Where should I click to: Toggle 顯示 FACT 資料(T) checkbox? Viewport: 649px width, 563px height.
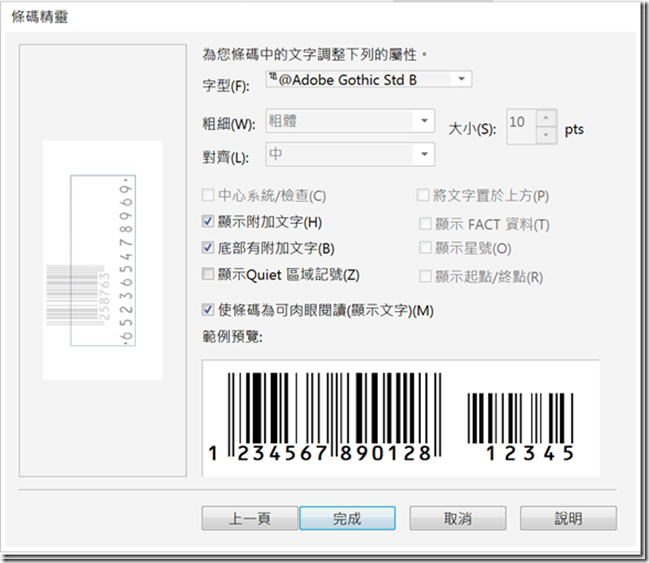click(425, 224)
